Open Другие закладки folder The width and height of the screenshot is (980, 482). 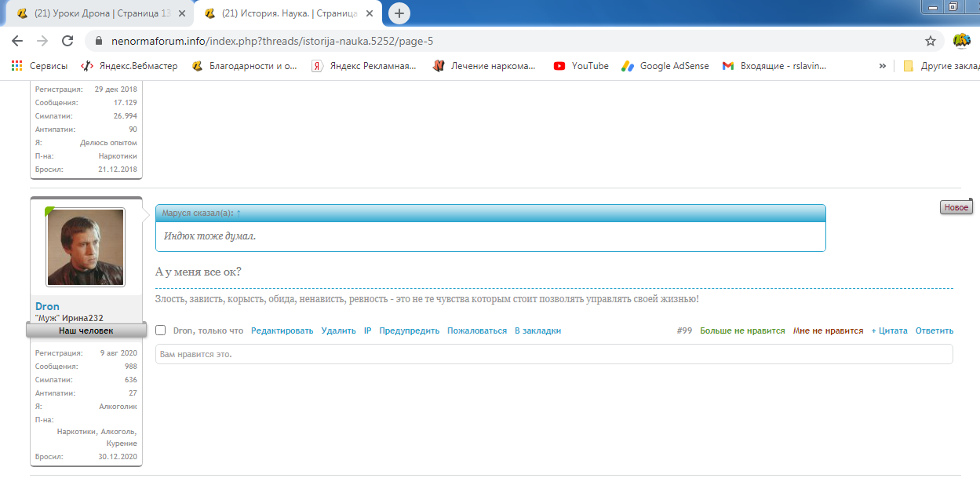[940, 66]
